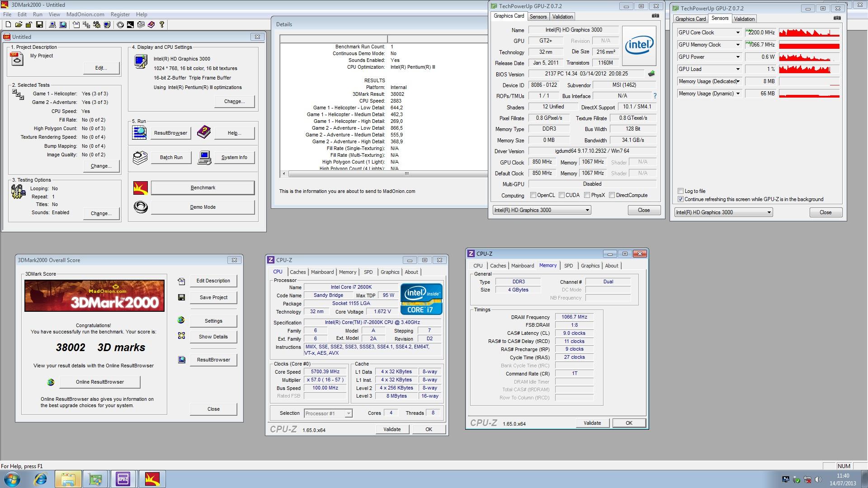Expand the GPU Core Clock sensor dropdown
Screen dimensions: 868x488
click(738, 33)
